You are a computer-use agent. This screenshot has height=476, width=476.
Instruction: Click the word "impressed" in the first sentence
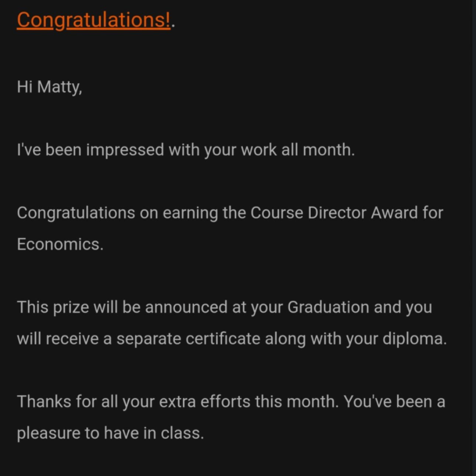(x=125, y=150)
